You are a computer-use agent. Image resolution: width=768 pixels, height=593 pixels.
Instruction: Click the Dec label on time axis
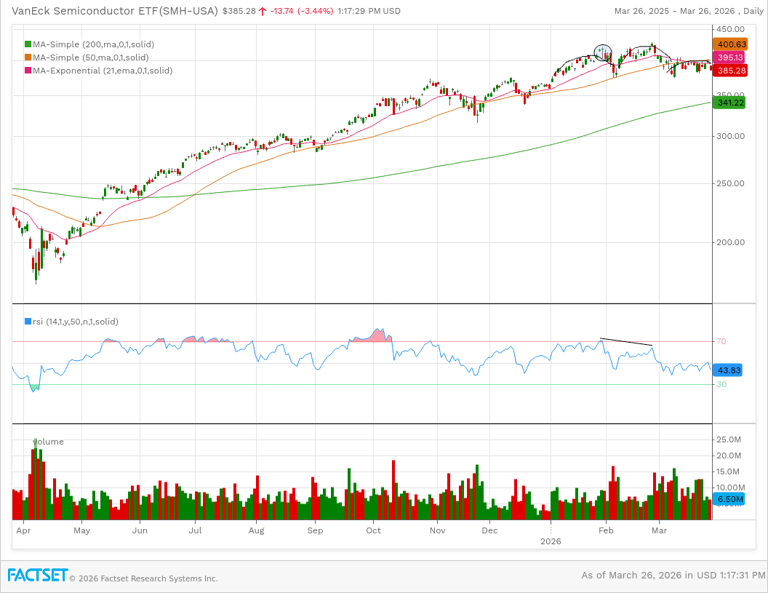click(x=489, y=530)
